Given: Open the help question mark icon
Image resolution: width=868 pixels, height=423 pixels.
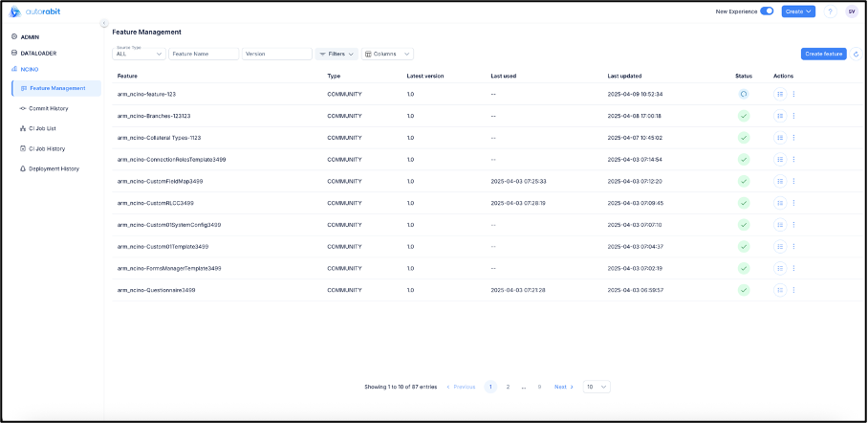Looking at the screenshot, I should tap(830, 11).
